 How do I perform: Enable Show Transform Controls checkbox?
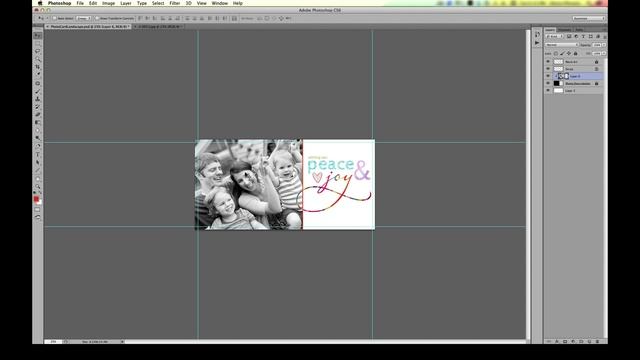pyautogui.click(x=97, y=18)
